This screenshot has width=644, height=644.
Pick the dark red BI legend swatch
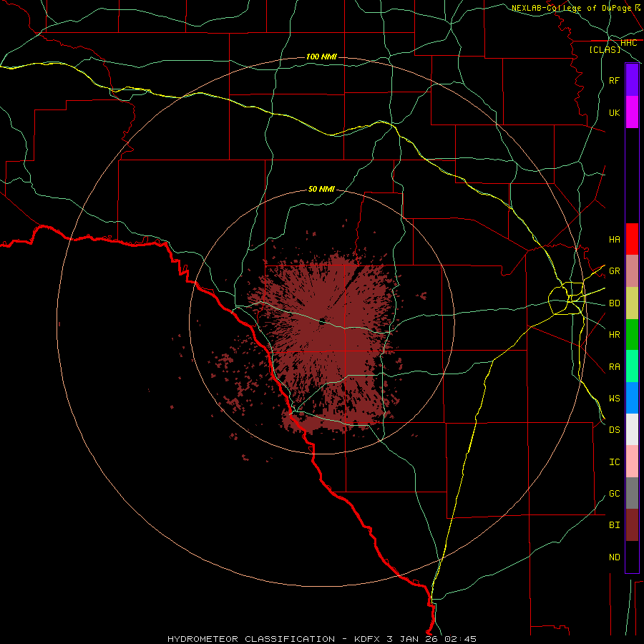(x=632, y=525)
